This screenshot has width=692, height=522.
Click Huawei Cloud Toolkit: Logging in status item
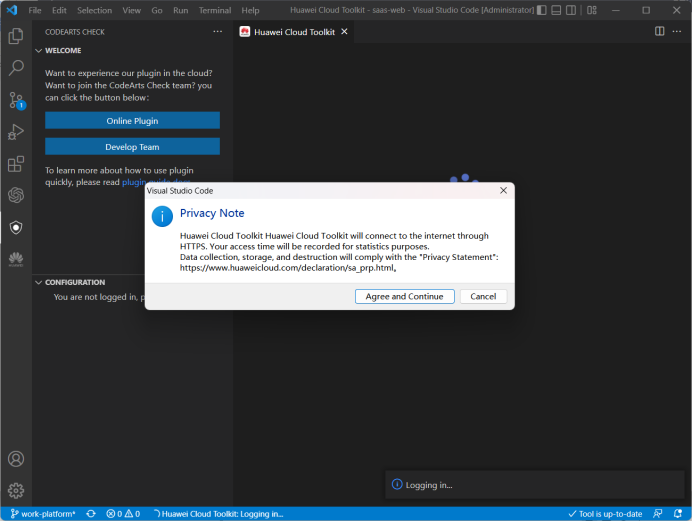218,514
